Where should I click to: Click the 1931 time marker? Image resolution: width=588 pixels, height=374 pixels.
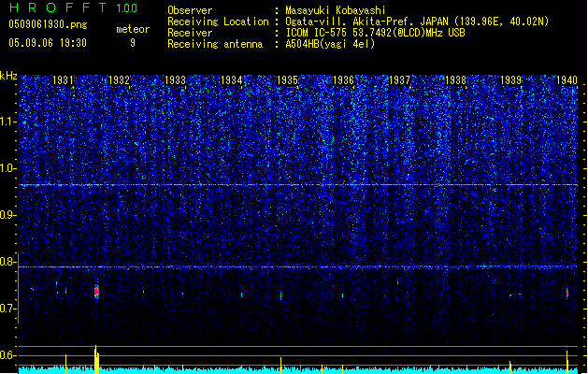[x=63, y=80]
